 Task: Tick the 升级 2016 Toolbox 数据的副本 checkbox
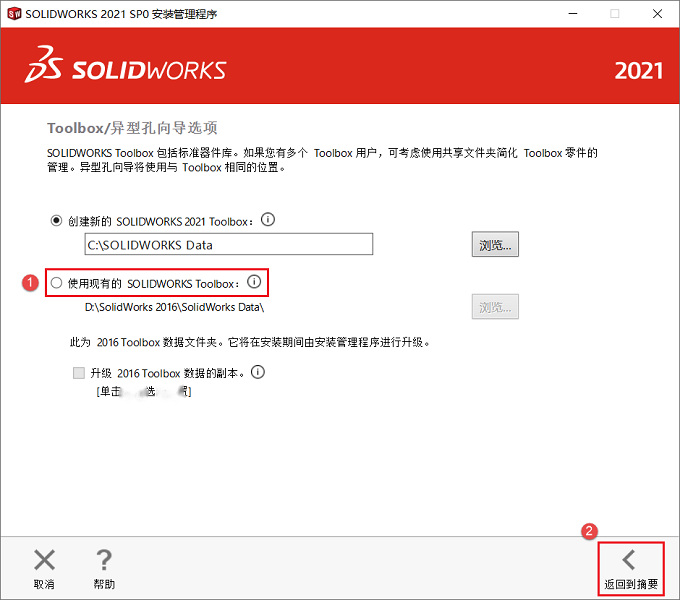78,373
